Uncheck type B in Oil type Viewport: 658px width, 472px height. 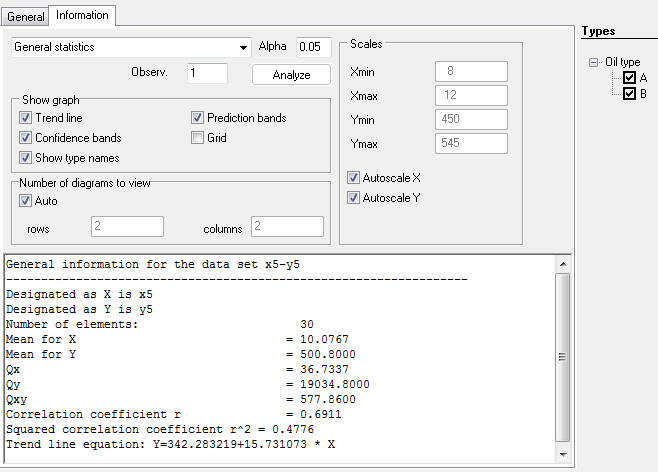(629, 94)
